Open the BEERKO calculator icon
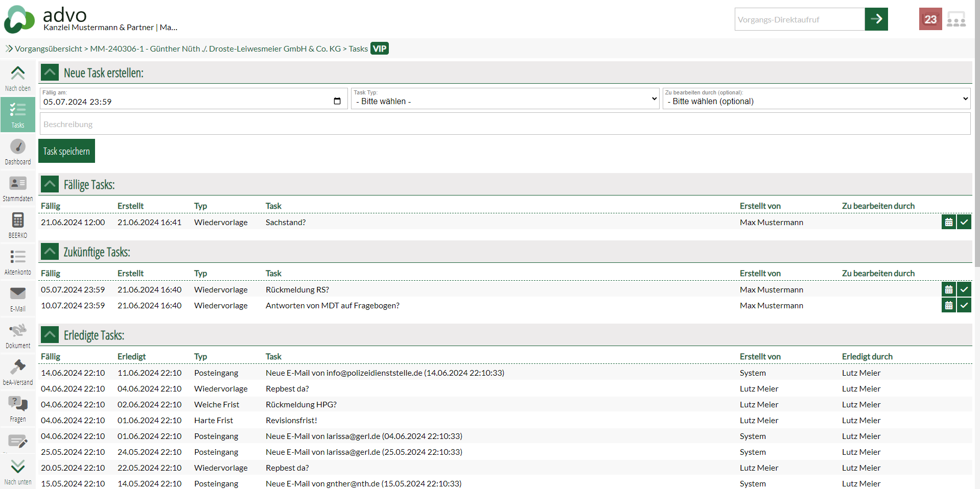This screenshot has height=489, width=980. point(18,225)
